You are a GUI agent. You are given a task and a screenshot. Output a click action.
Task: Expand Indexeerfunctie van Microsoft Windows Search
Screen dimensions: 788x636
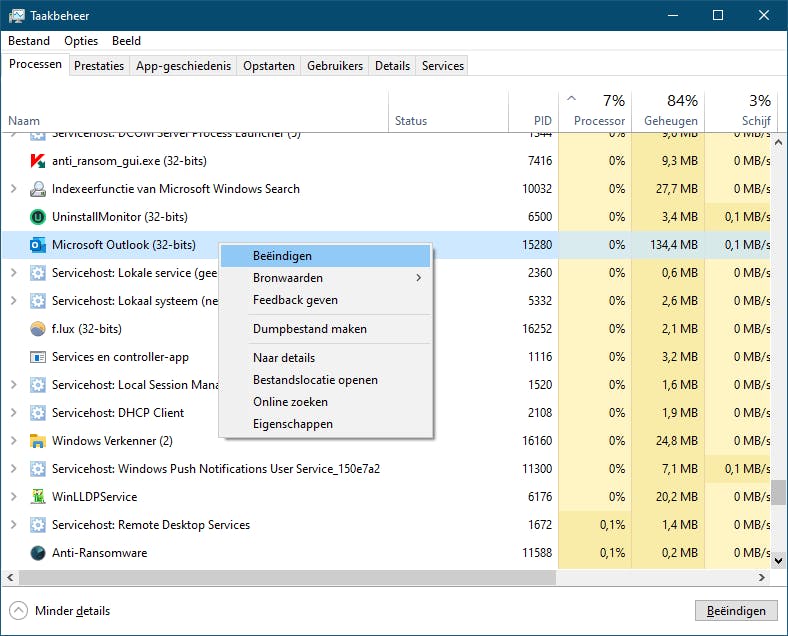(13, 189)
